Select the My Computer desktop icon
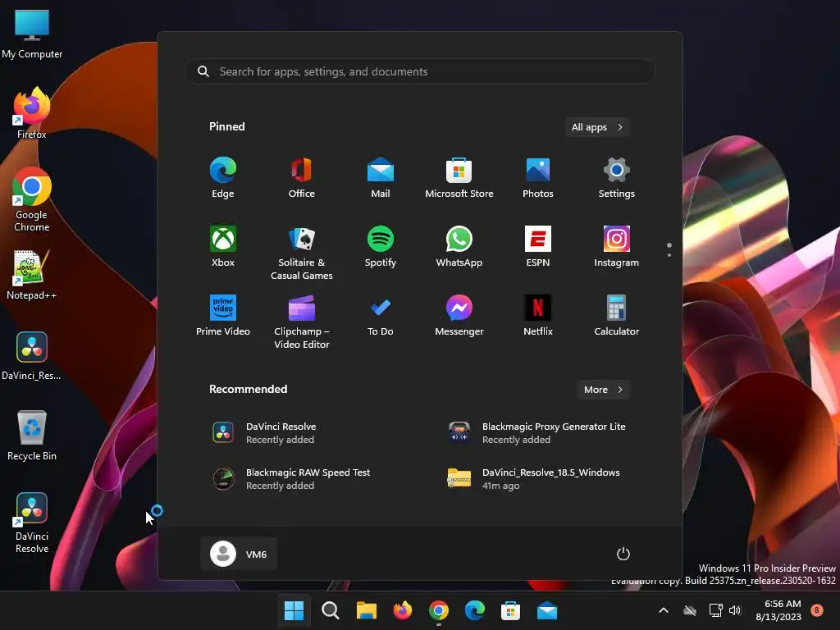The image size is (840, 630). click(32, 34)
